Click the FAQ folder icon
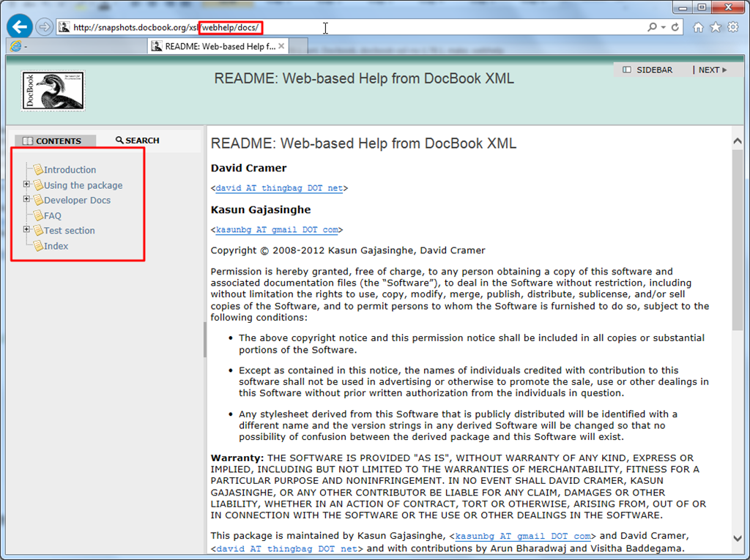Viewport: 750px width, 560px height. coord(38,215)
